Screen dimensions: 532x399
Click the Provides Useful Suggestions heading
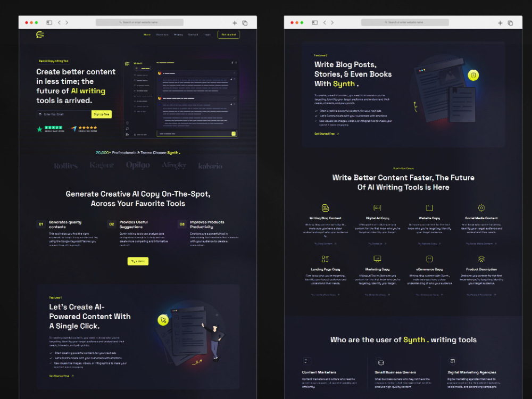coord(134,225)
